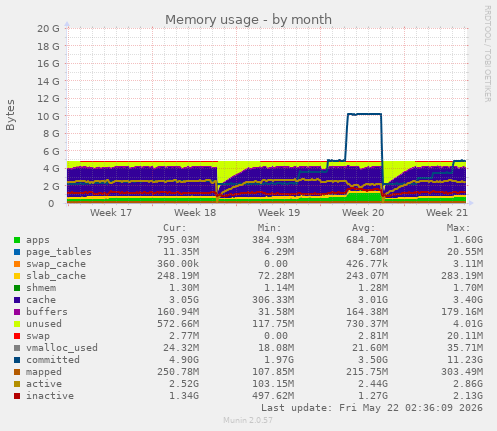
Task: Click page_tables min value 6.29M
Action: point(279,252)
